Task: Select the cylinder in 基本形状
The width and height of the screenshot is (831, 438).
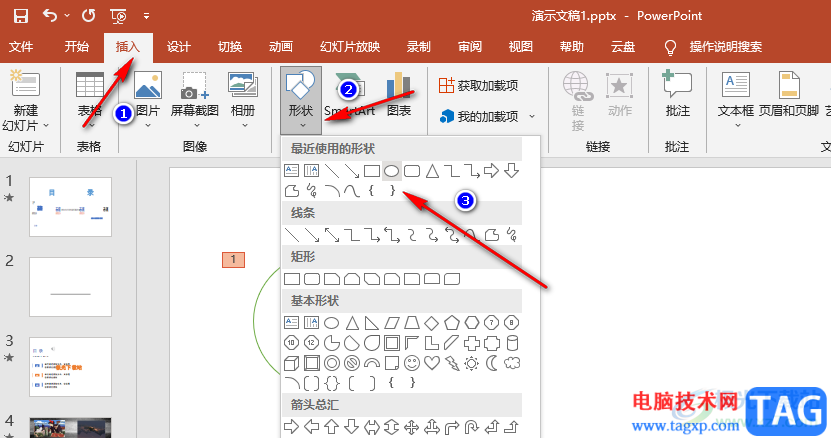Action: [x=512, y=343]
